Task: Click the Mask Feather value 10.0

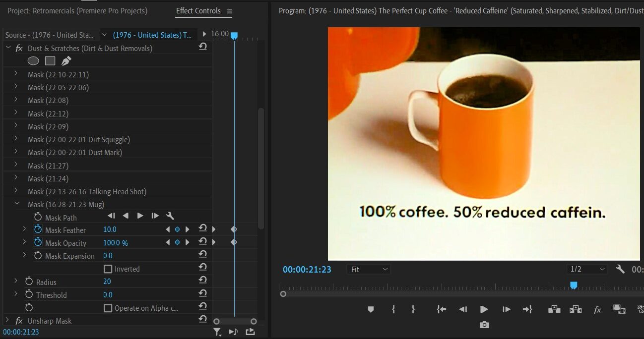Action: coord(110,229)
